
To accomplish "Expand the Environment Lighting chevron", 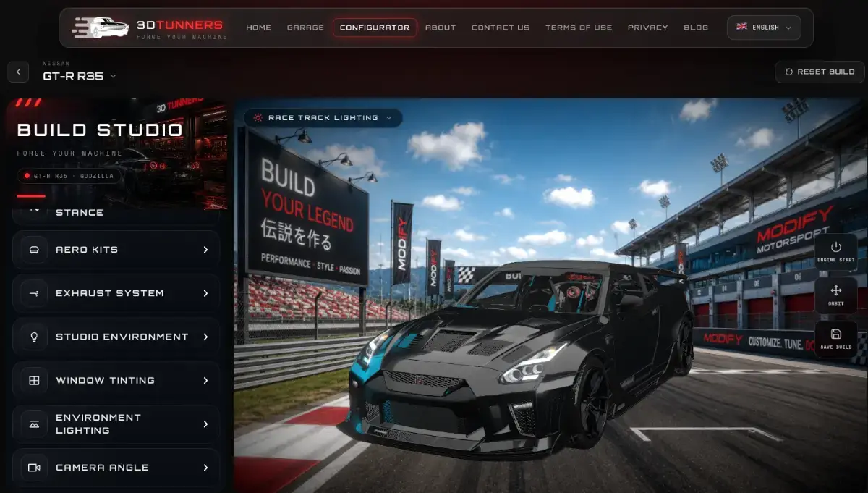I will 205,424.
